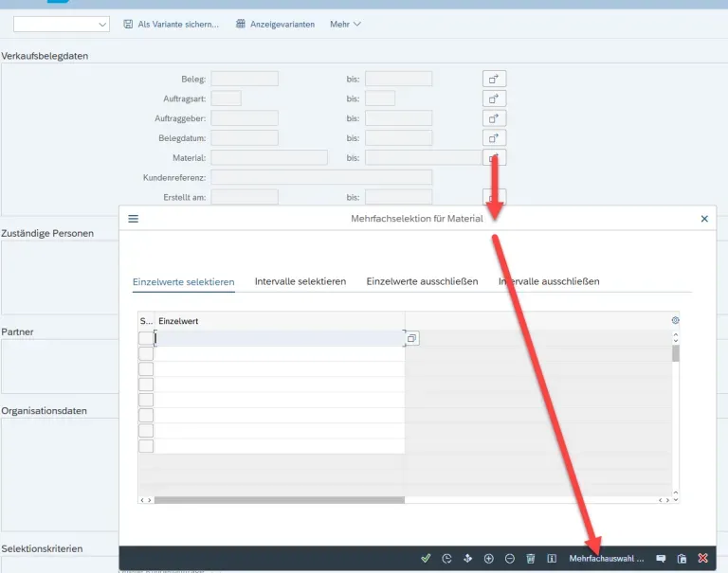Image resolution: width=728 pixels, height=573 pixels.
Task: Click the clipboard paste icon in dialog footer
Action: [682, 559]
